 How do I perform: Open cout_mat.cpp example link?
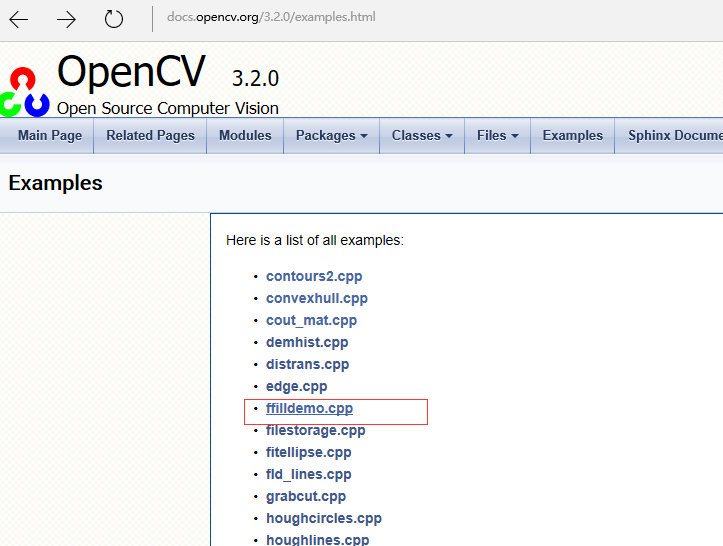click(x=311, y=321)
